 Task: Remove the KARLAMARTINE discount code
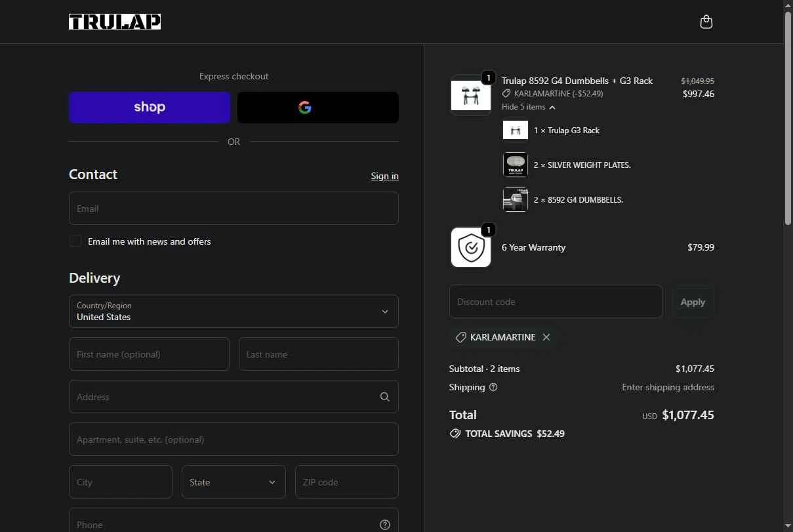(546, 337)
